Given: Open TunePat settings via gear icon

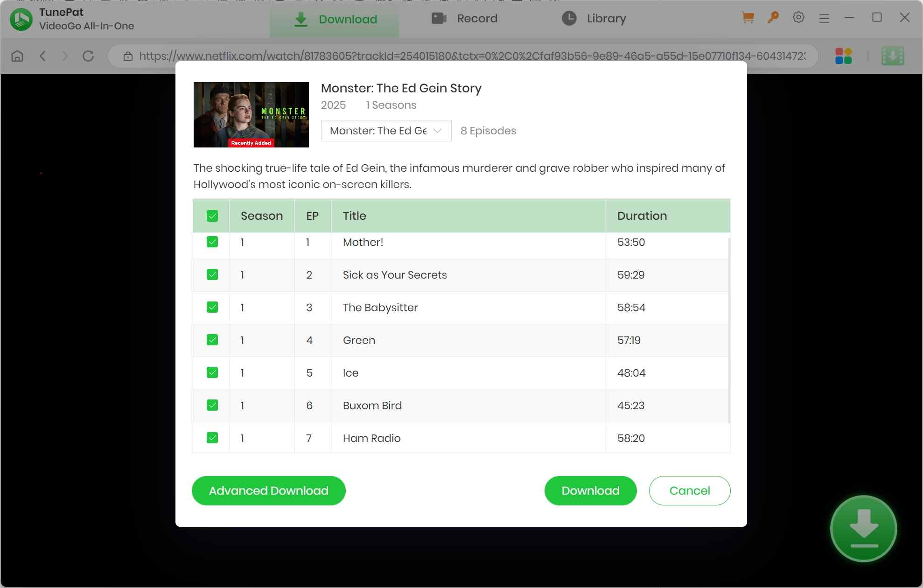Looking at the screenshot, I should (798, 17).
